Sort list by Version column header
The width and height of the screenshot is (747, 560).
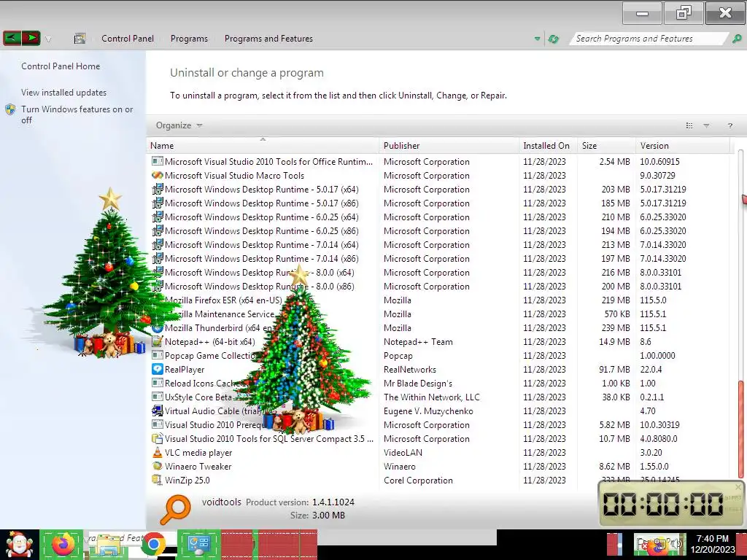[x=682, y=146]
